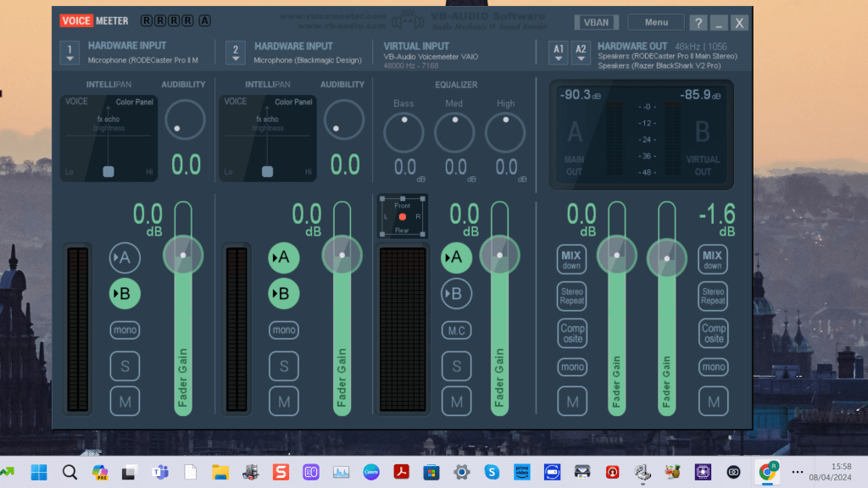The height and width of the screenshot is (488, 868).
Task: Mute hardware input 2
Action: click(x=284, y=402)
